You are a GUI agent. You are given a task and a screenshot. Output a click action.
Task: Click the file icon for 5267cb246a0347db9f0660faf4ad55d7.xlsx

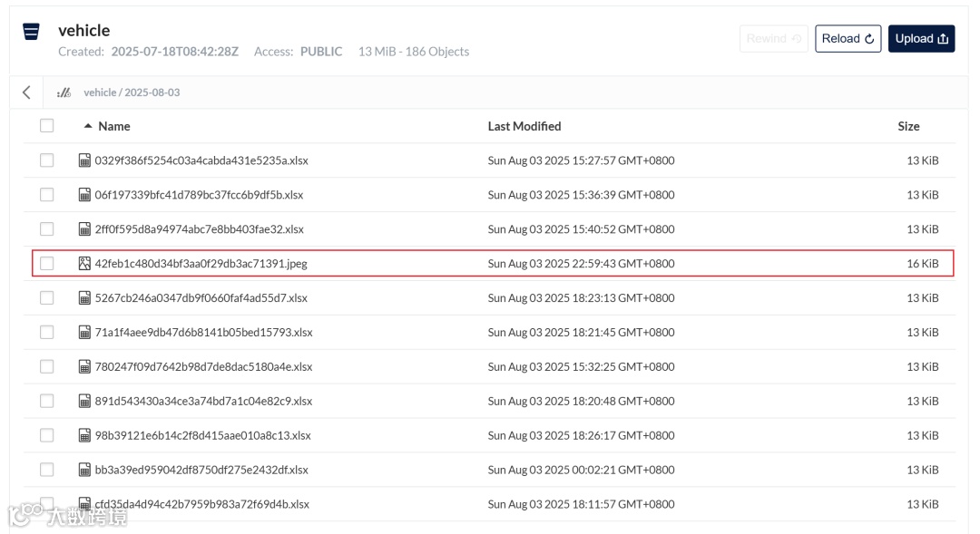(84, 298)
